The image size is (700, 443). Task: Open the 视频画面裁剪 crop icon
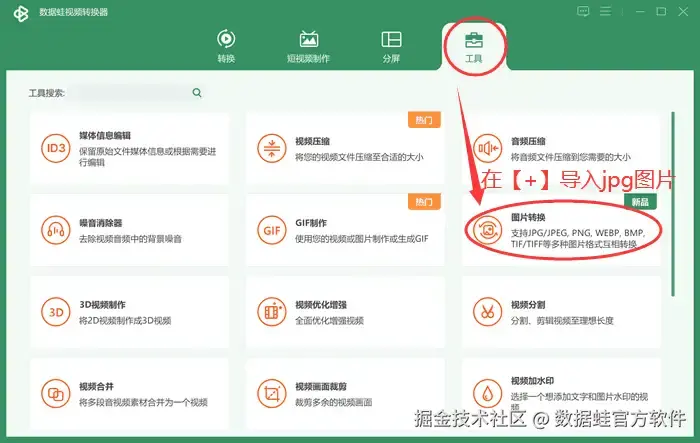tap(271, 394)
